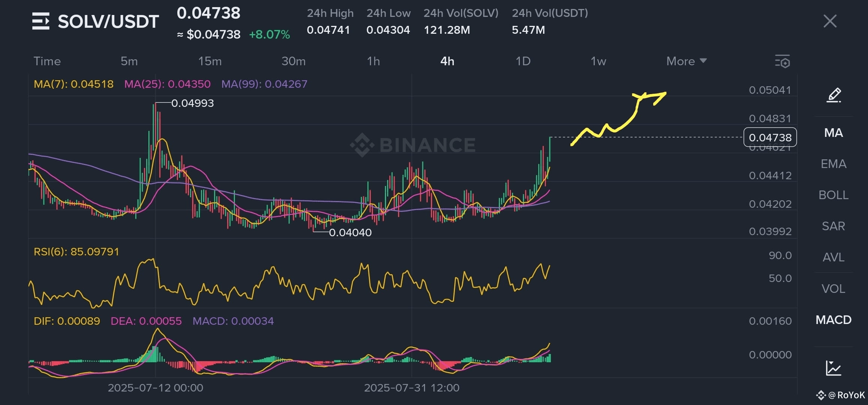Screen dimensions: 868x405
Task: Switch to the 1D timeframe tab
Action: pyautogui.click(x=524, y=61)
